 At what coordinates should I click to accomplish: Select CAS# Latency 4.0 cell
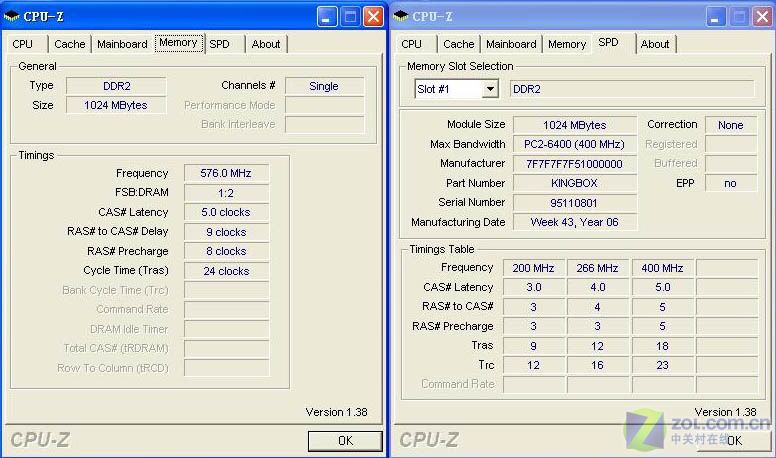[598, 287]
